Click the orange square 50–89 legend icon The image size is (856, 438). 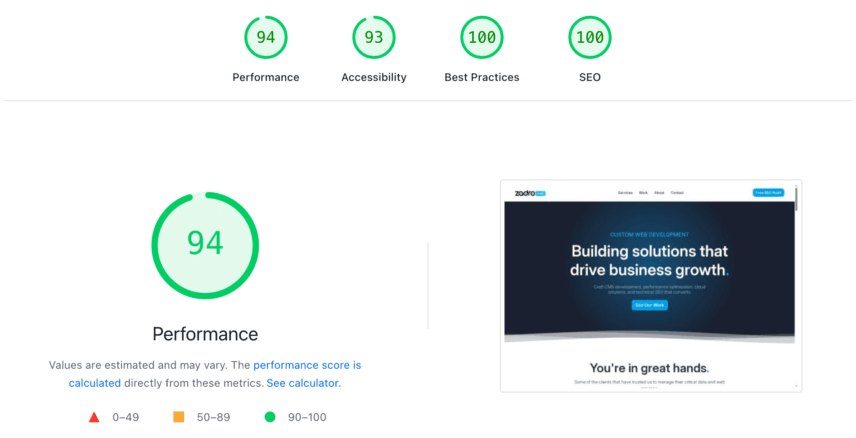(179, 417)
